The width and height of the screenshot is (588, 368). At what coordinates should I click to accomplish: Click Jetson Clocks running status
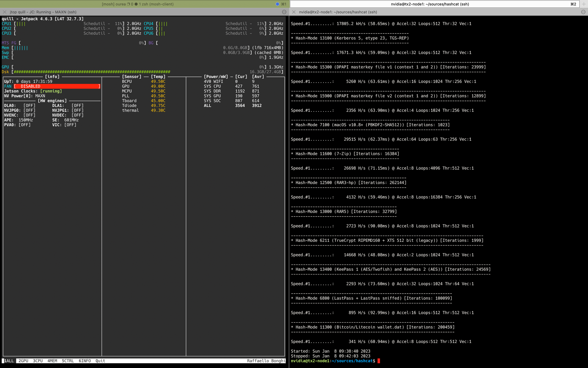tap(33, 91)
